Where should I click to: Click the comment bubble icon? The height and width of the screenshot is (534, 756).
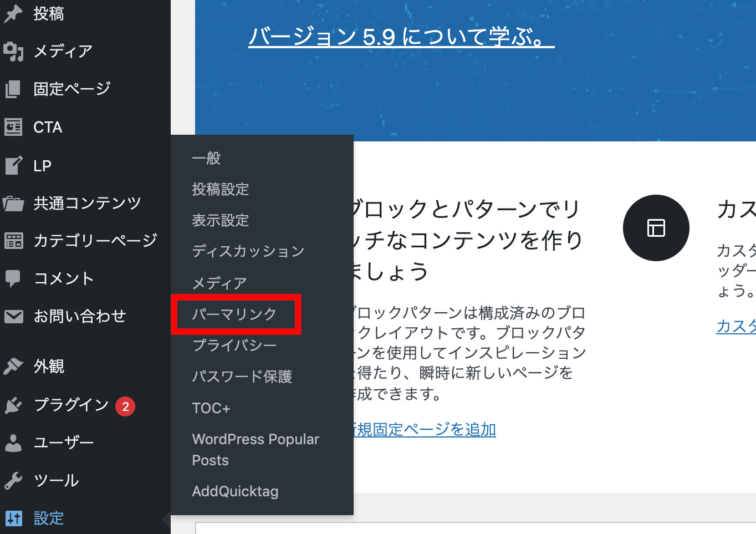[x=13, y=278]
